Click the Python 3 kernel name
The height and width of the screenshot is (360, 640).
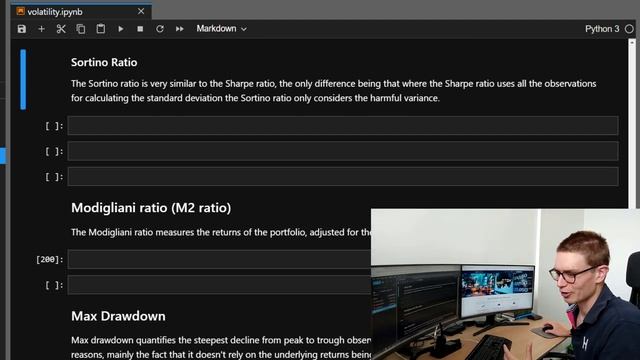602,29
